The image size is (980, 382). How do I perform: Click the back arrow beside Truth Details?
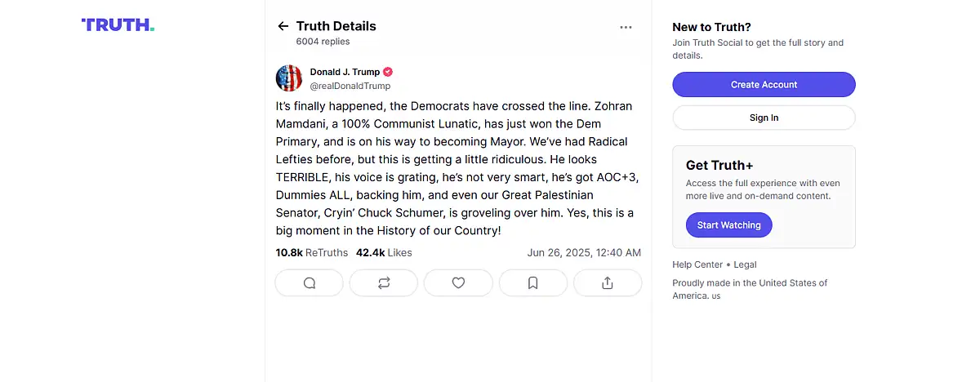coord(283,26)
